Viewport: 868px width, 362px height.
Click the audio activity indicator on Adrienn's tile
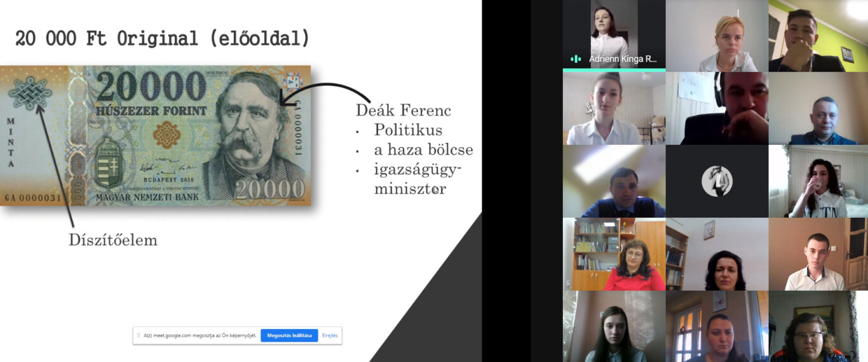576,59
